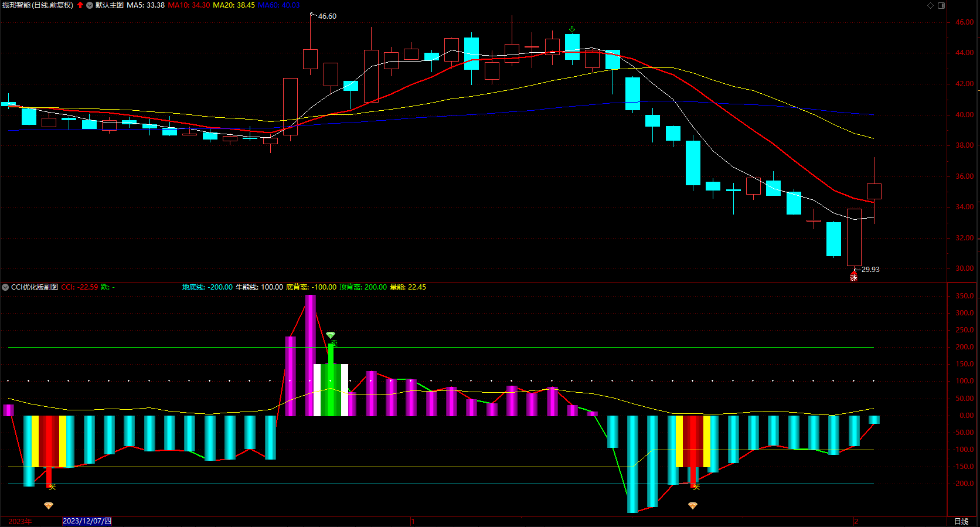Click the green diamond marker above CCI bars
980x527 pixels.
(x=331, y=335)
